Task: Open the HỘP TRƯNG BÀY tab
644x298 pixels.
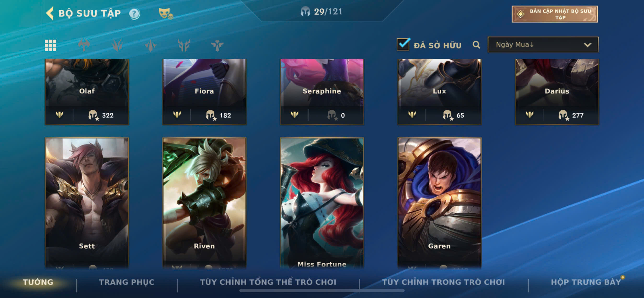Action: [x=586, y=282]
